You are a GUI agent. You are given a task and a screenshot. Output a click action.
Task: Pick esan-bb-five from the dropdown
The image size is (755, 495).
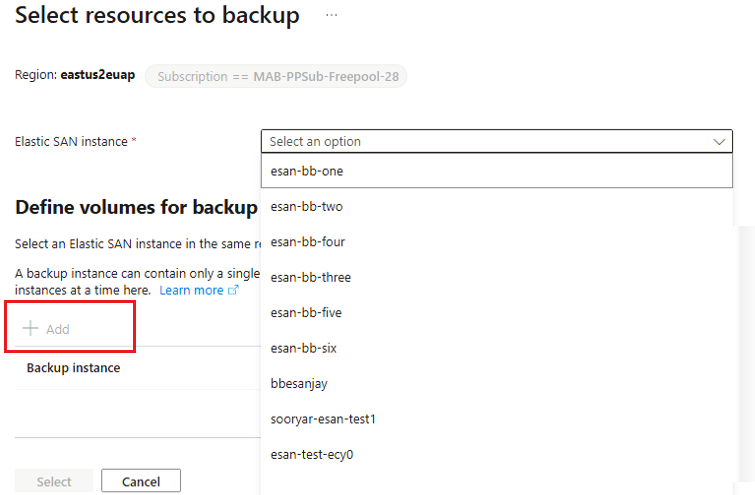coord(496,313)
